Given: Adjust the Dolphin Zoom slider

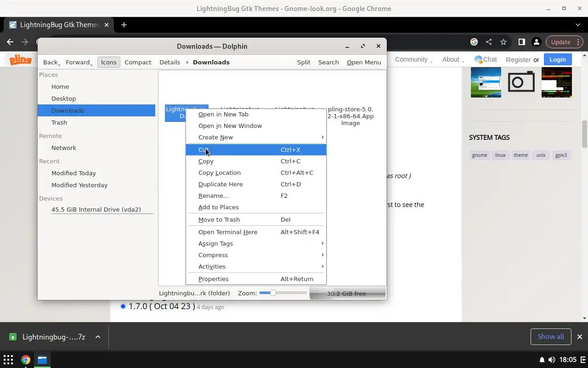Looking at the screenshot, I should click(283, 293).
